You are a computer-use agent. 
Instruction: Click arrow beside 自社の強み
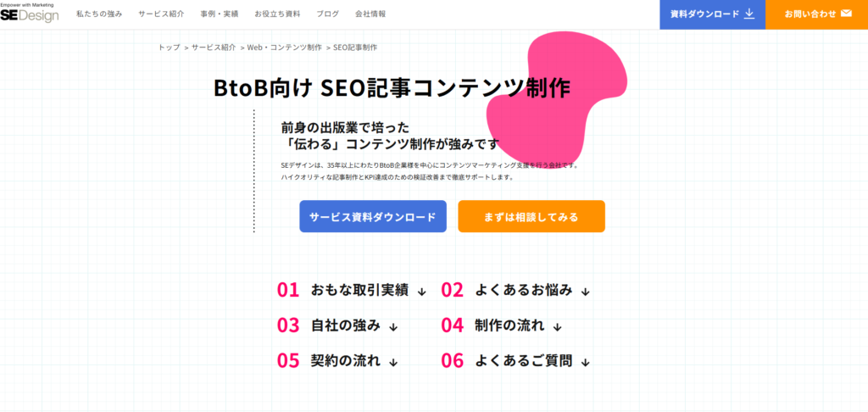coord(393,326)
